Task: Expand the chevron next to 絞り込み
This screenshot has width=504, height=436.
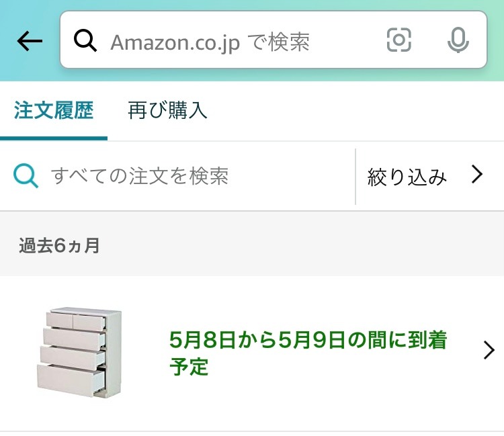Action: (477, 175)
